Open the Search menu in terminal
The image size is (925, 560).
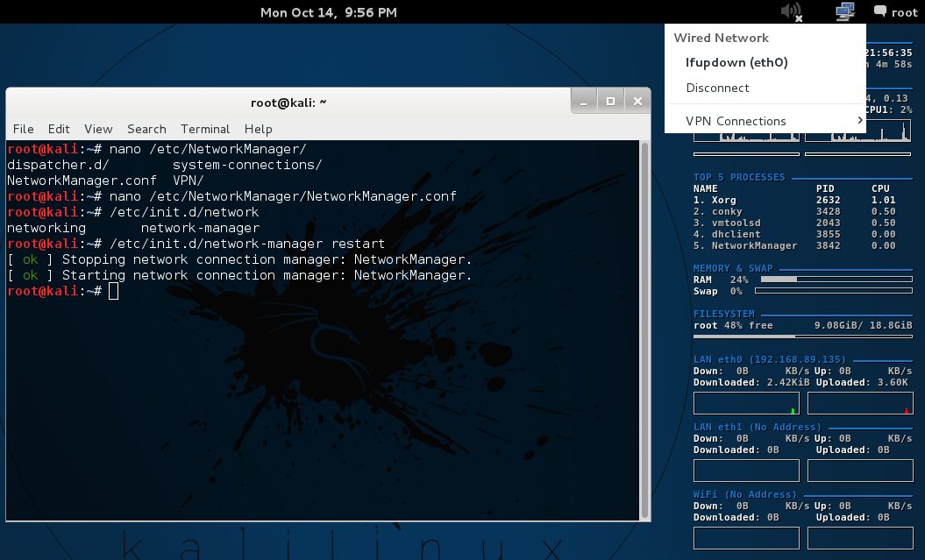pos(146,129)
